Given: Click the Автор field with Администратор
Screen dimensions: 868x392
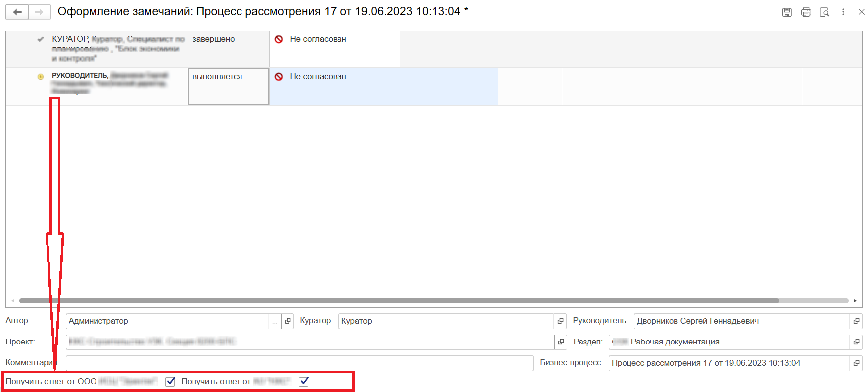Looking at the screenshot, I should pyautogui.click(x=167, y=321).
